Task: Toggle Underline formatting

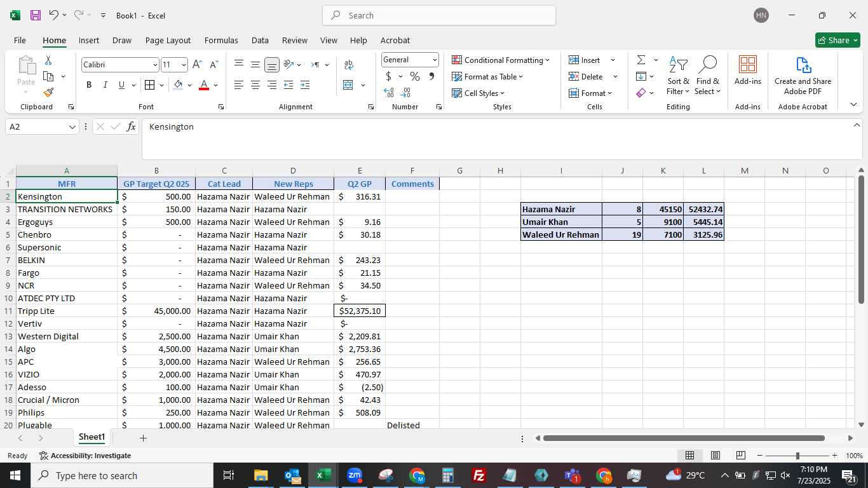Action: click(121, 85)
